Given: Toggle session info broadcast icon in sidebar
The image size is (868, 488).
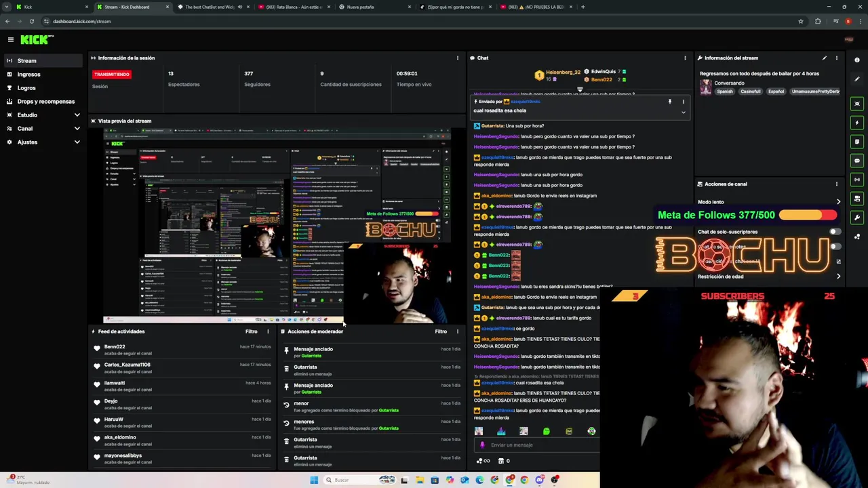Looking at the screenshot, I should [857, 180].
